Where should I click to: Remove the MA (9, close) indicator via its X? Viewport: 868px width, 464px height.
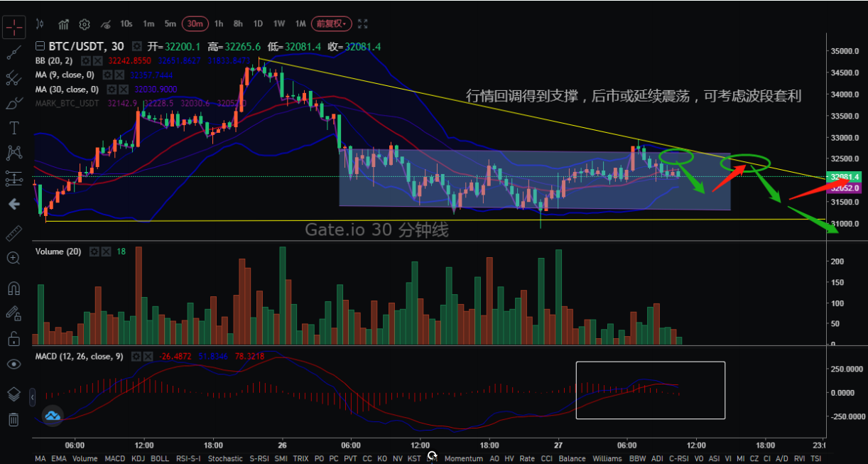pos(119,75)
